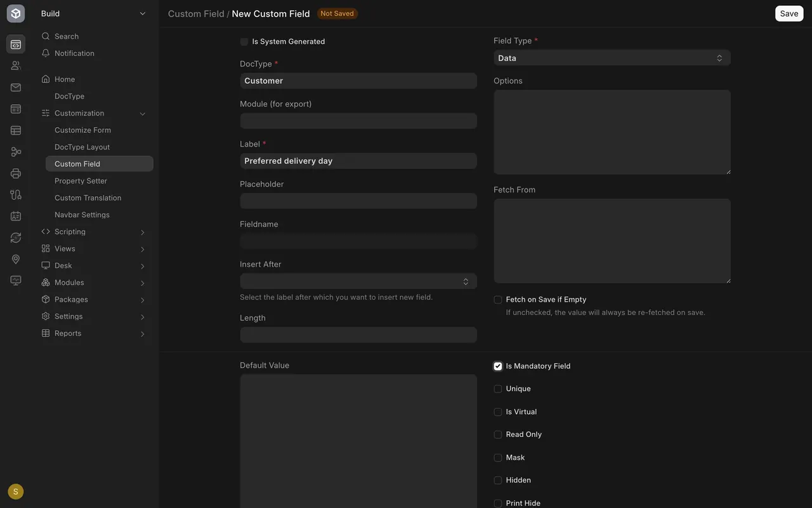Open the location pin rail icon
812x508 pixels.
16,259
